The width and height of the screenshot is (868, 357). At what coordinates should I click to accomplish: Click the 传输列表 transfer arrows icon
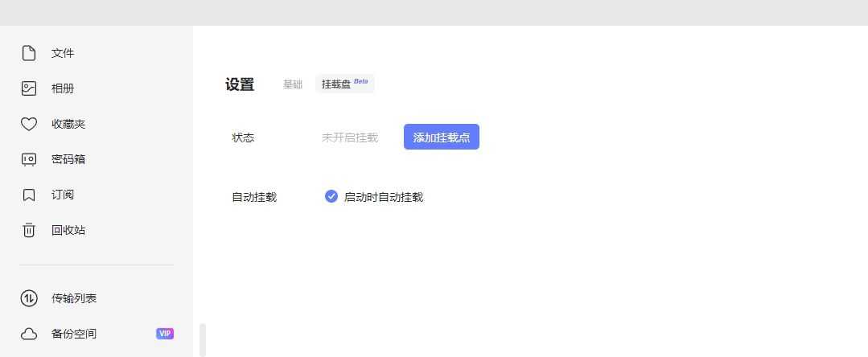pos(29,298)
